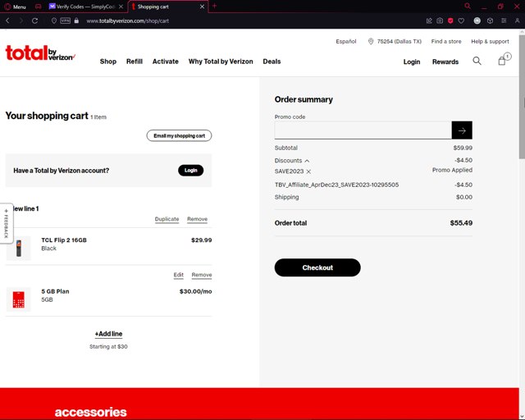The height and width of the screenshot is (420, 525).
Task: Duplicate New line 1
Action: point(167,219)
